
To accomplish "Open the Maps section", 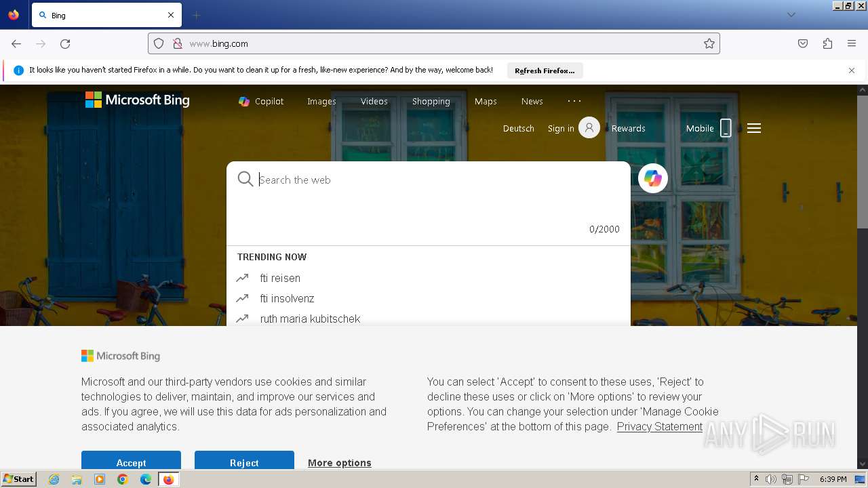I will pos(486,101).
